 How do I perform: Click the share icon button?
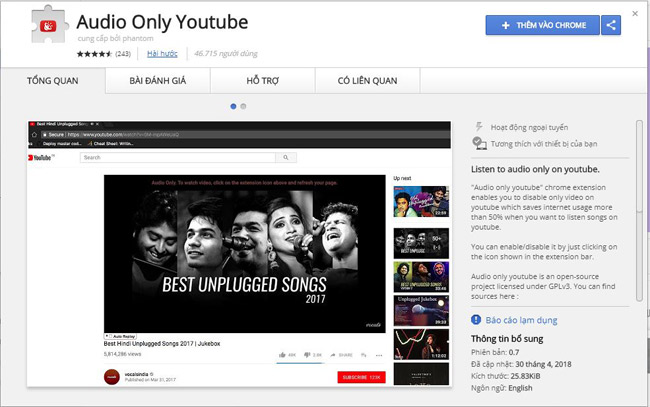[x=611, y=25]
